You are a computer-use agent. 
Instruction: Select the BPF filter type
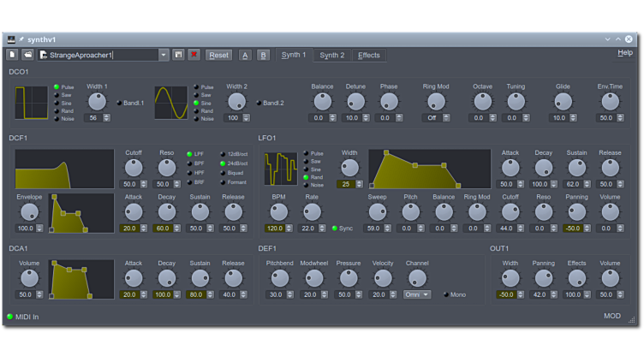pos(190,163)
